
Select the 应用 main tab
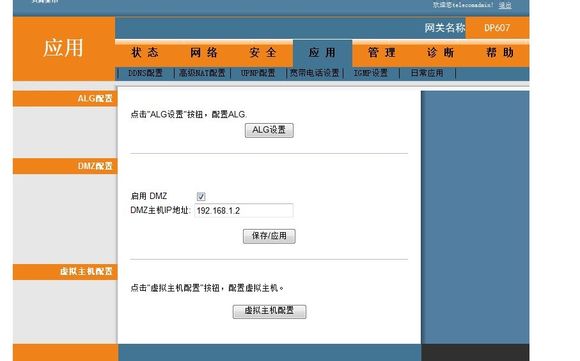(x=322, y=53)
